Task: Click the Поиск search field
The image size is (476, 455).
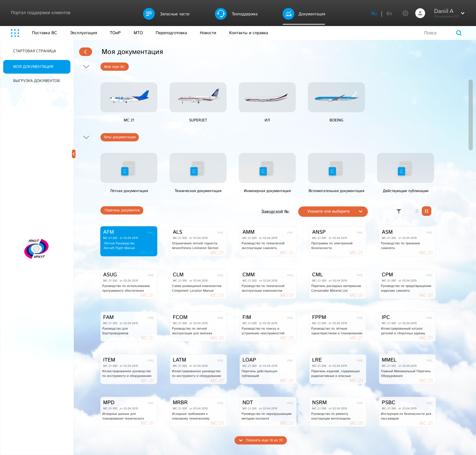Action: [430, 33]
